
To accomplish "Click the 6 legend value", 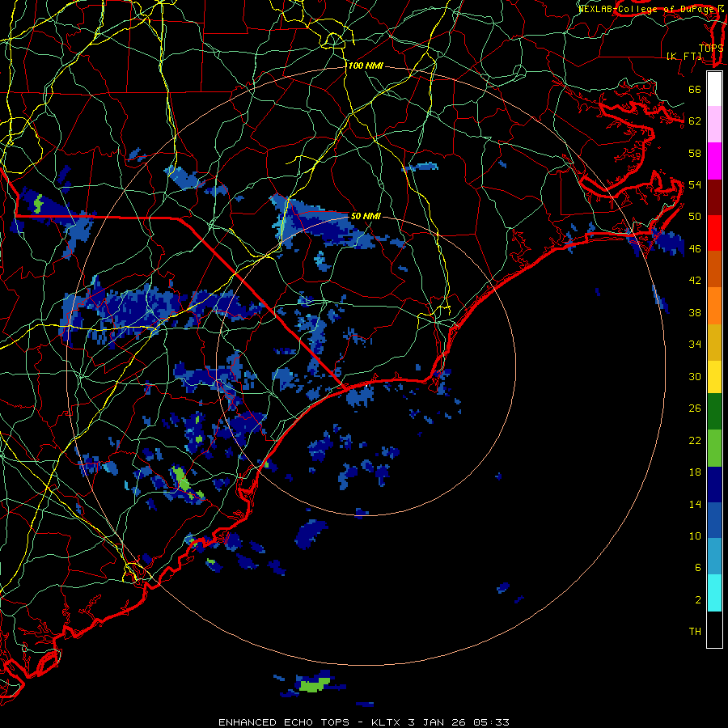I will (x=698, y=568).
